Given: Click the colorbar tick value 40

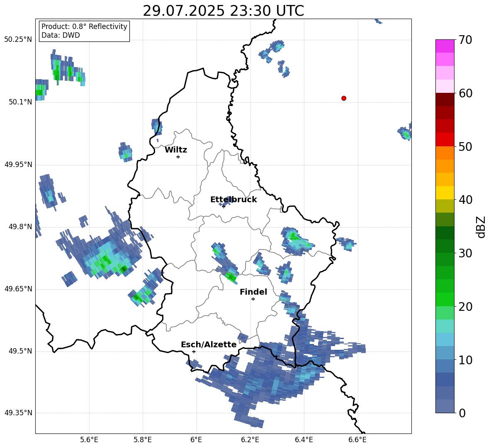Looking at the screenshot, I should click(465, 200).
